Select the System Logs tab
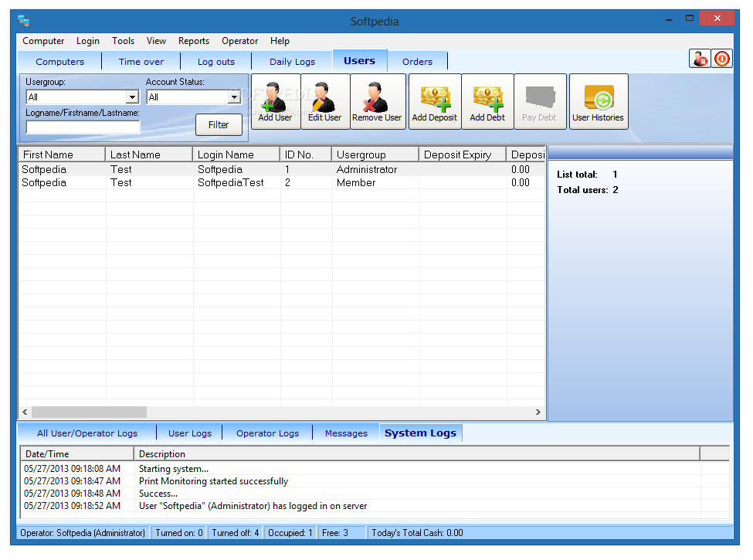The width and height of the screenshot is (753, 560). point(421,433)
